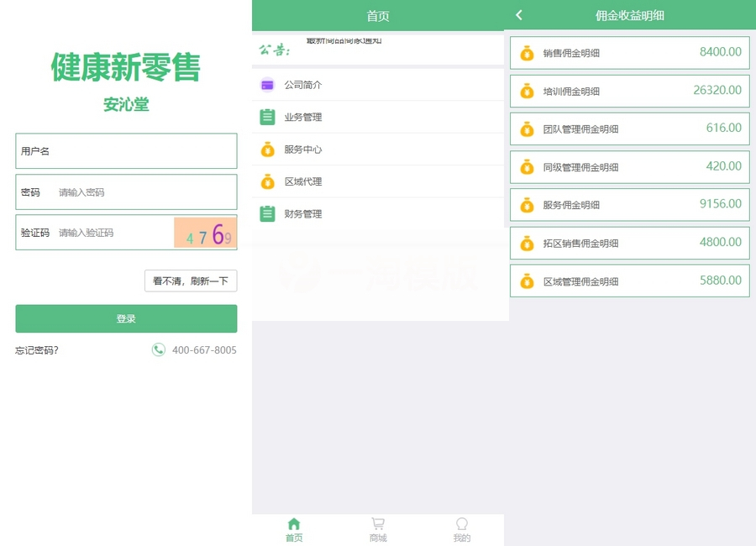This screenshot has width=756, height=546.
Task: Select the home icon in the bottom navigation
Action: tap(293, 523)
